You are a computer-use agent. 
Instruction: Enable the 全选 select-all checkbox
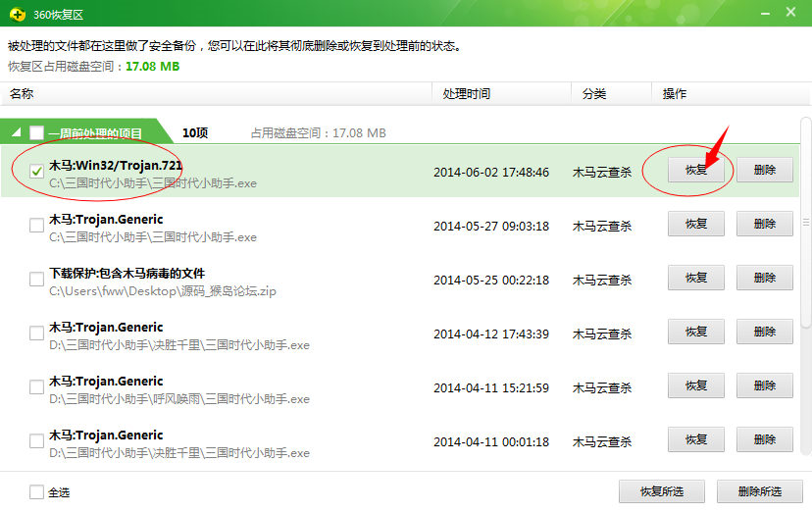tap(36, 492)
